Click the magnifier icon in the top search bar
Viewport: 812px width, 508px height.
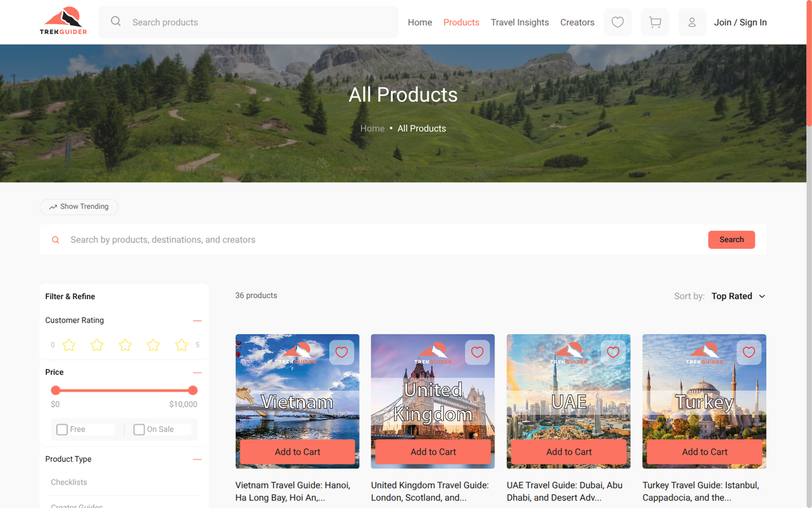pyautogui.click(x=115, y=22)
